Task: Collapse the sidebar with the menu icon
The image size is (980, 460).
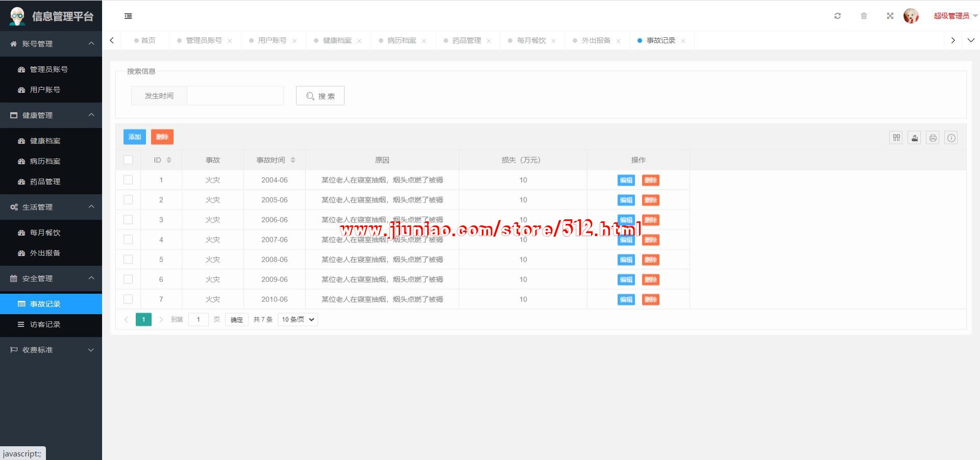Action: 128,16
